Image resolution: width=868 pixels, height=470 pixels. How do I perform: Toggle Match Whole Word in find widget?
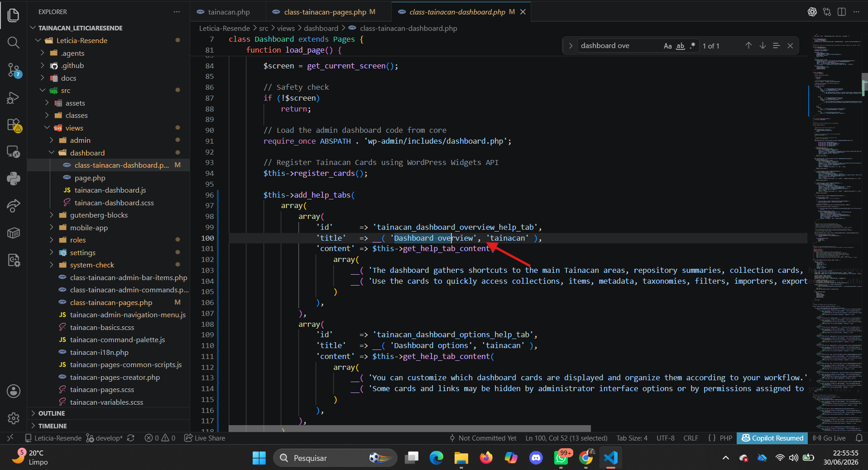pyautogui.click(x=680, y=46)
